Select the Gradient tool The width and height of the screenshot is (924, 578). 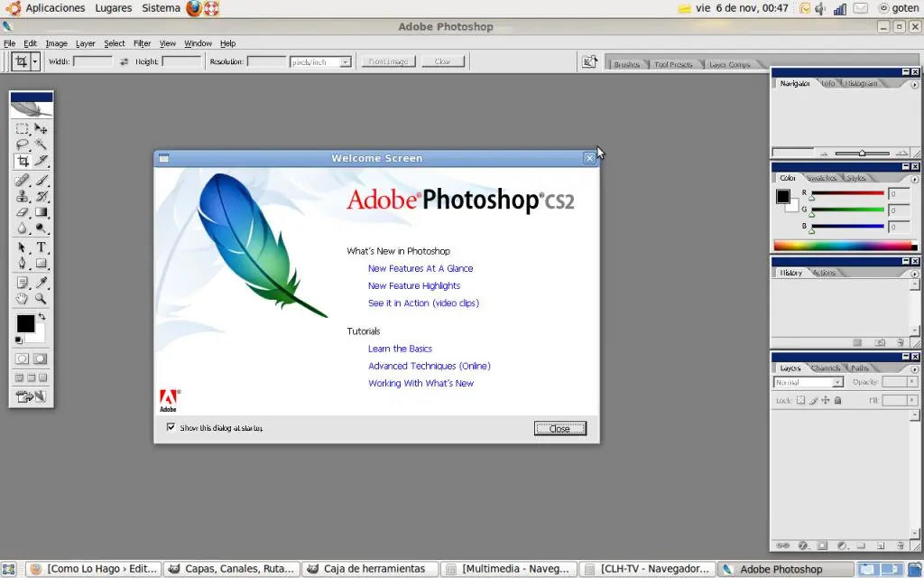41,212
